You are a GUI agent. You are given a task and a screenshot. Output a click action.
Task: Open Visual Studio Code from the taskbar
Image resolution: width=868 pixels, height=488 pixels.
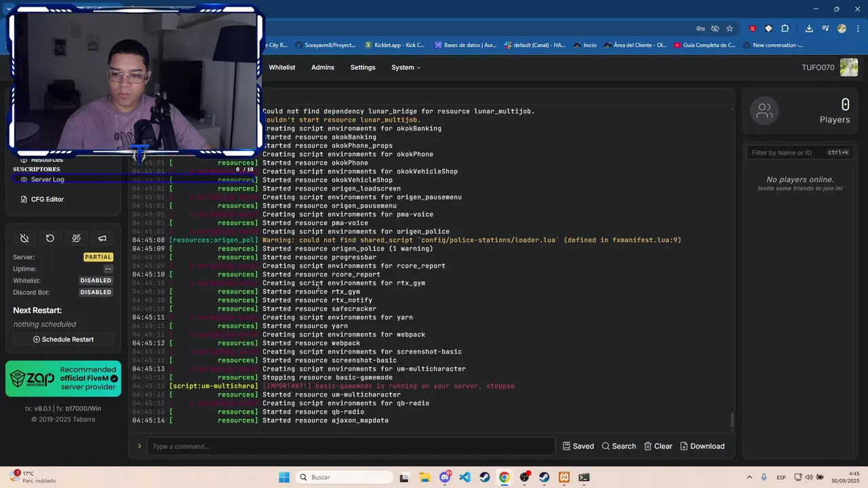(x=465, y=477)
